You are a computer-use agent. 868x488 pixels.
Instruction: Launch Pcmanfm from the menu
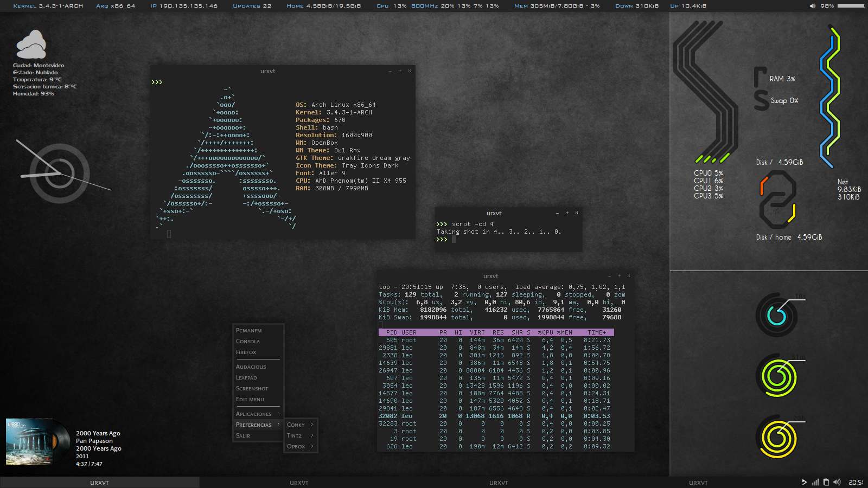click(258, 330)
